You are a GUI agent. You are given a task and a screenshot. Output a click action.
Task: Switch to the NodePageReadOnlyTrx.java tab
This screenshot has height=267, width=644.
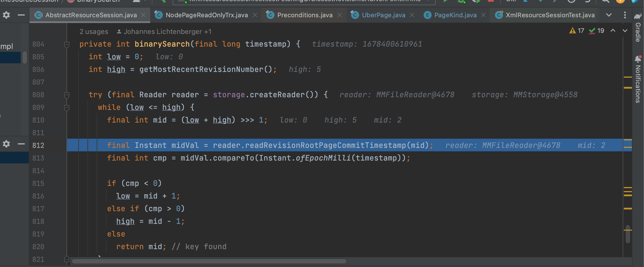tap(206, 15)
